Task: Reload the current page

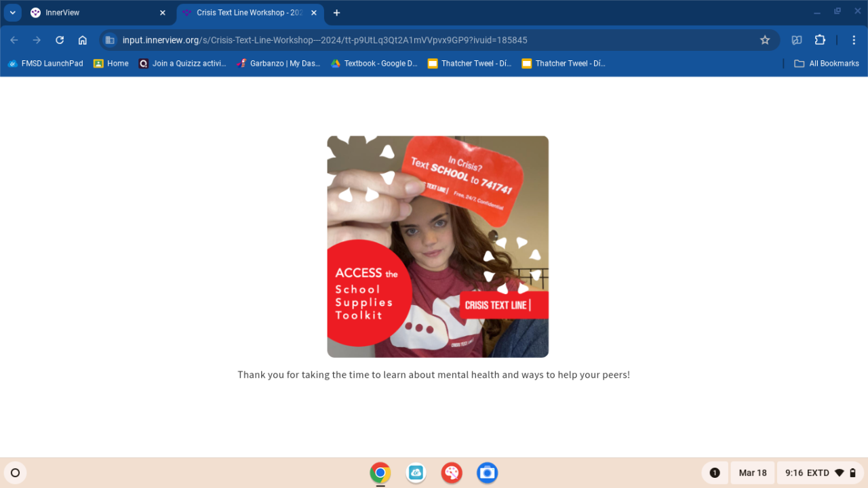Action: pyautogui.click(x=60, y=40)
